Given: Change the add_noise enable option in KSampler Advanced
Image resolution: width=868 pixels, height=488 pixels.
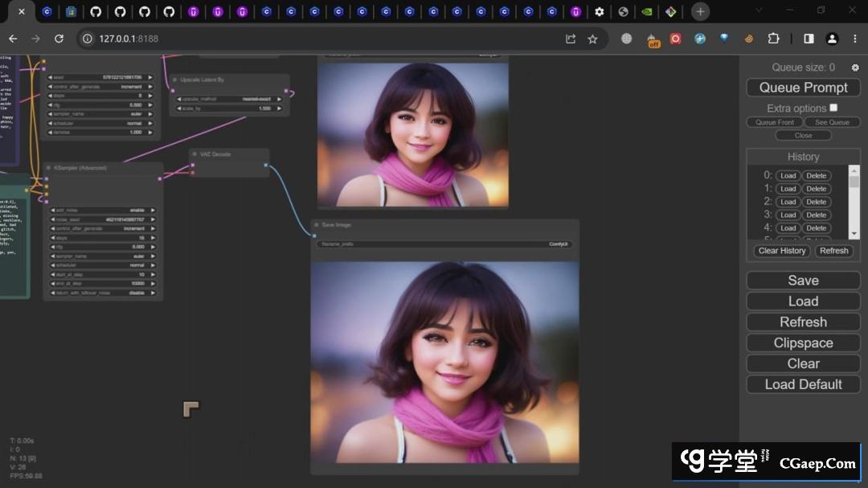Looking at the screenshot, I should tap(102, 210).
